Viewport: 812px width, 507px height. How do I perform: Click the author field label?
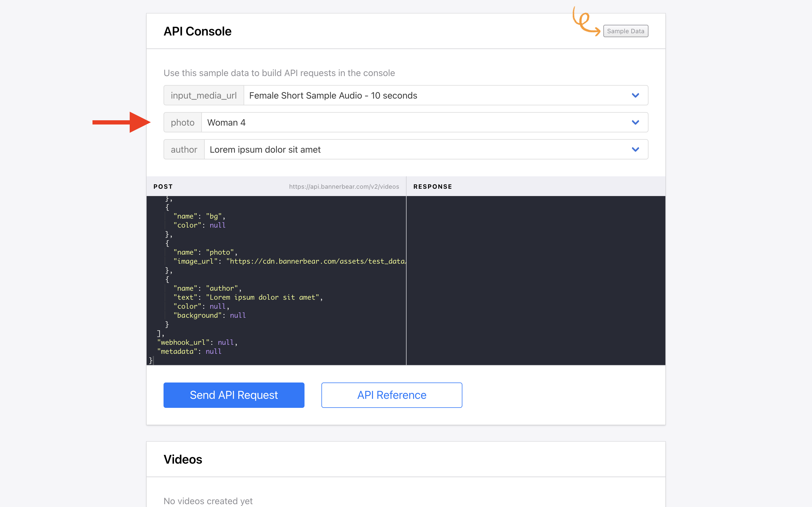click(x=184, y=150)
